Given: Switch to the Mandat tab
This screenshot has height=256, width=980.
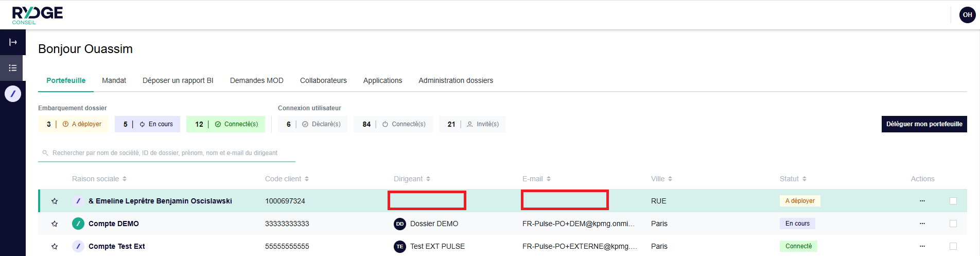Looking at the screenshot, I should pos(114,80).
